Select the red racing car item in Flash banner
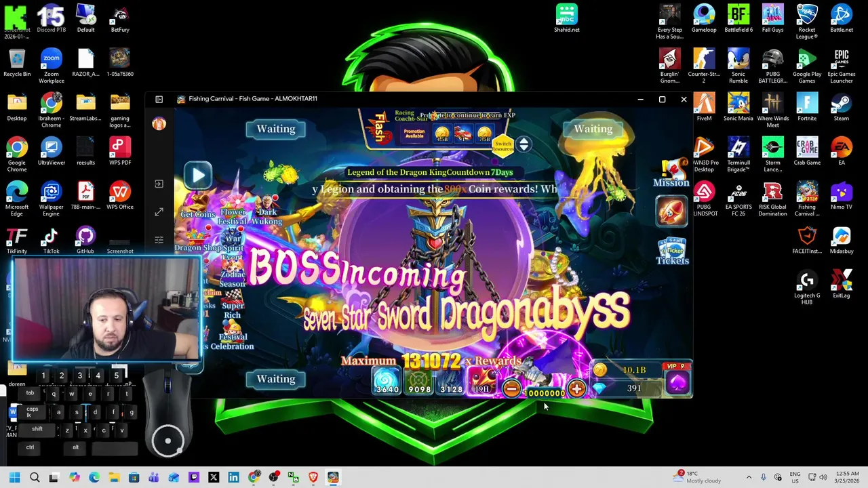 [x=463, y=134]
